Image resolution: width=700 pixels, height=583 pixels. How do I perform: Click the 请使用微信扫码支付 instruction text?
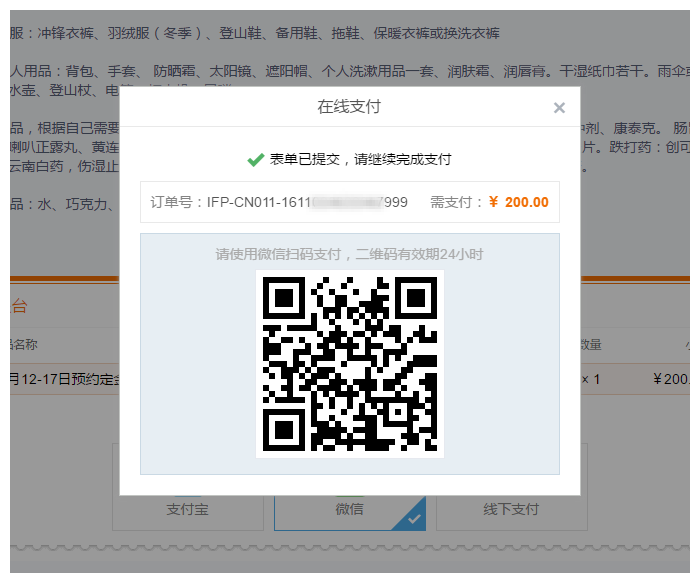350,254
